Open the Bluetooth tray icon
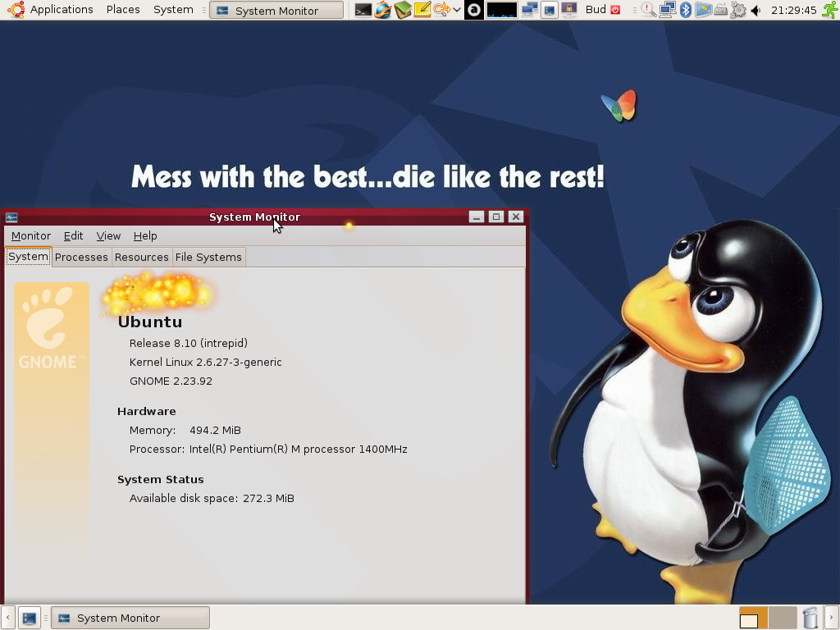This screenshot has width=840, height=630. click(x=685, y=10)
